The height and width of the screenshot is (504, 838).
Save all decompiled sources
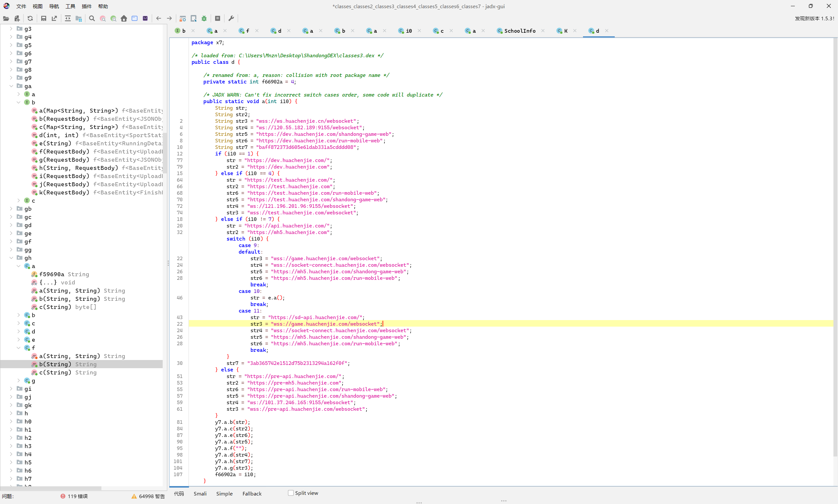[x=44, y=18]
